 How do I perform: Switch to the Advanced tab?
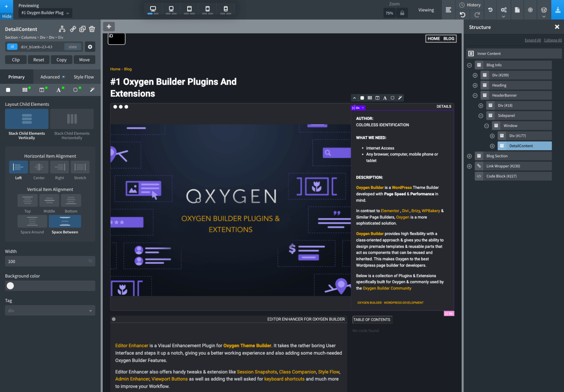50,76
